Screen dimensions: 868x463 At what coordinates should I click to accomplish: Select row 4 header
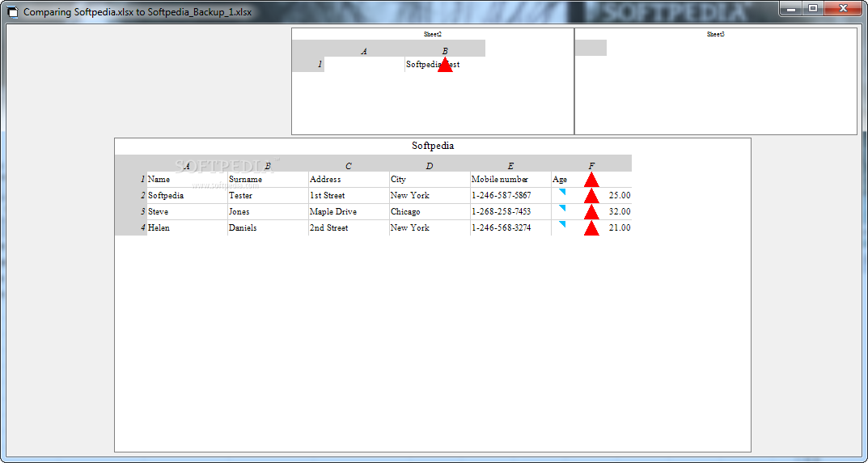[131, 227]
